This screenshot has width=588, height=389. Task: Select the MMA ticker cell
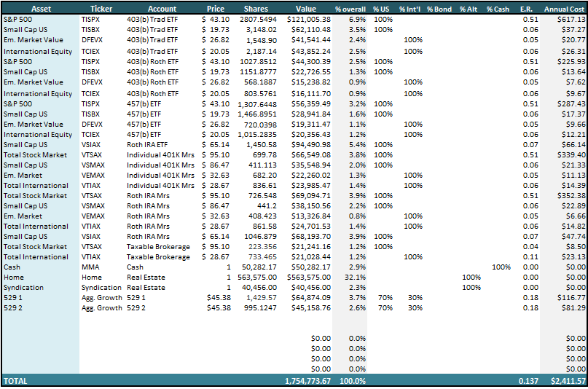click(x=90, y=267)
